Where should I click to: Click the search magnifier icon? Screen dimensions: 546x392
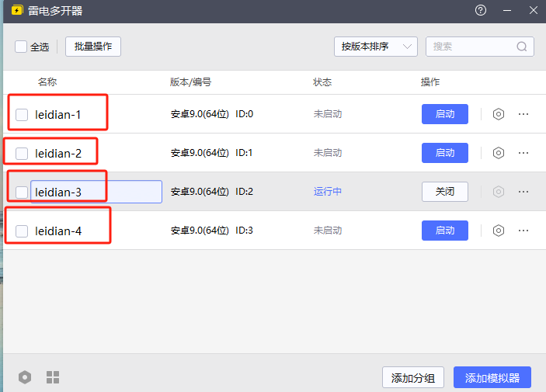pyautogui.click(x=522, y=47)
